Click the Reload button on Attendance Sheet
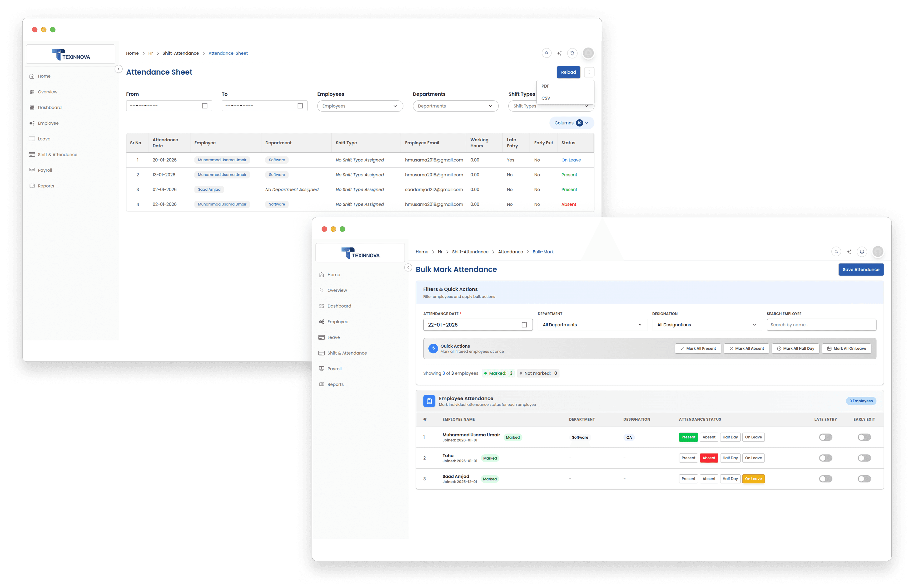This screenshot has height=588, width=914. (568, 72)
